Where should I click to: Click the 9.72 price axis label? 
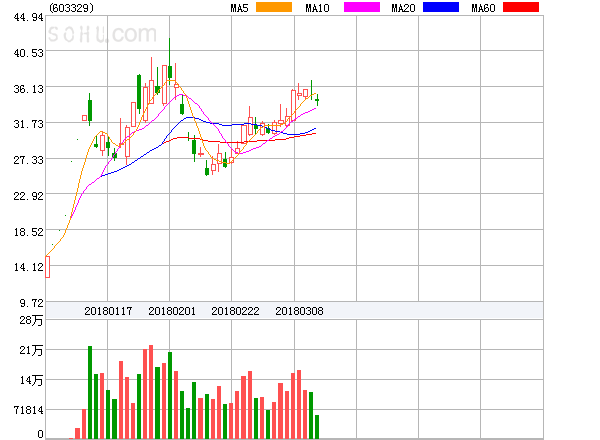pos(31,303)
